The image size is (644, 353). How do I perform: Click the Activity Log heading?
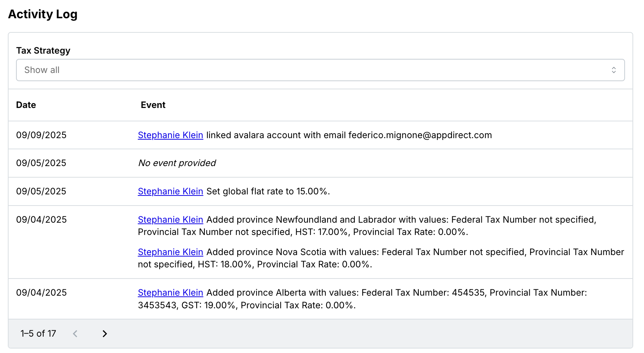pyautogui.click(x=43, y=14)
